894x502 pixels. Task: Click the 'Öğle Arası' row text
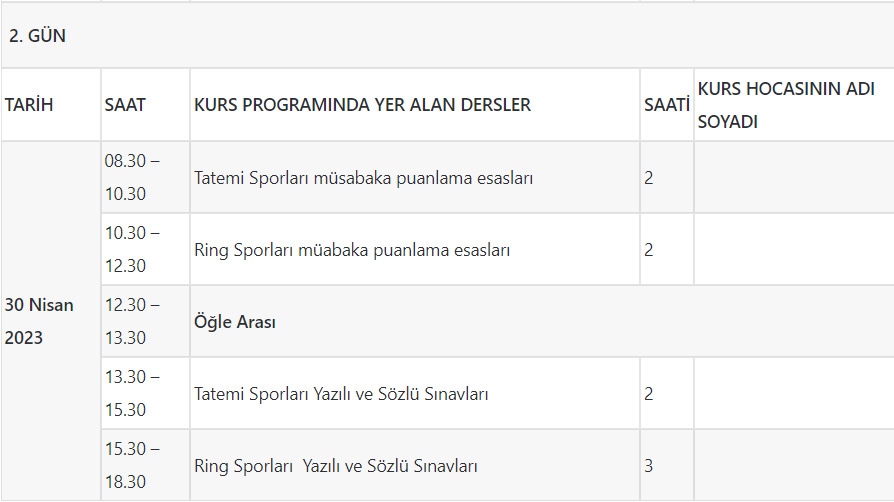click(234, 322)
